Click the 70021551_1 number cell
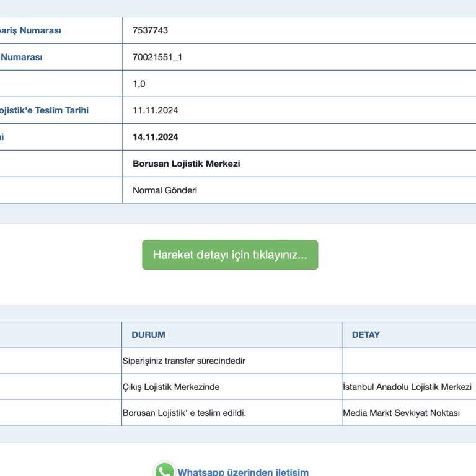Image resolution: width=476 pixels, height=476 pixels. tap(157, 57)
